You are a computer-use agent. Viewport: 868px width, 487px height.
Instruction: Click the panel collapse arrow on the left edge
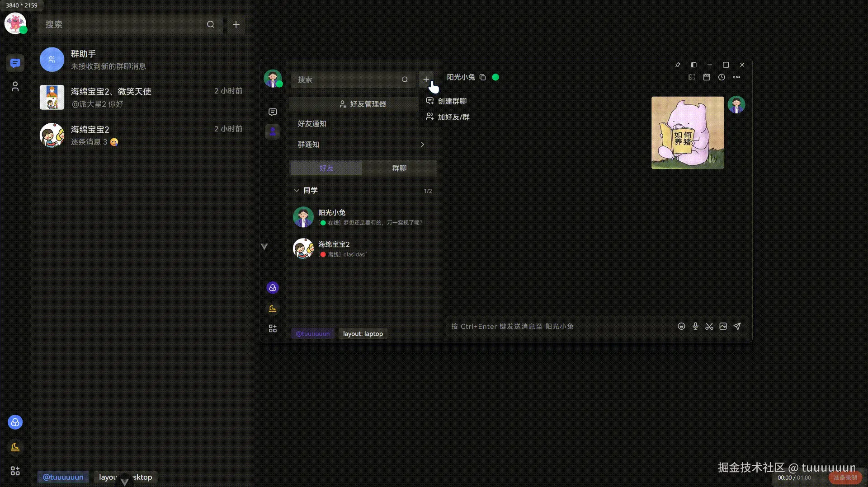click(x=264, y=246)
